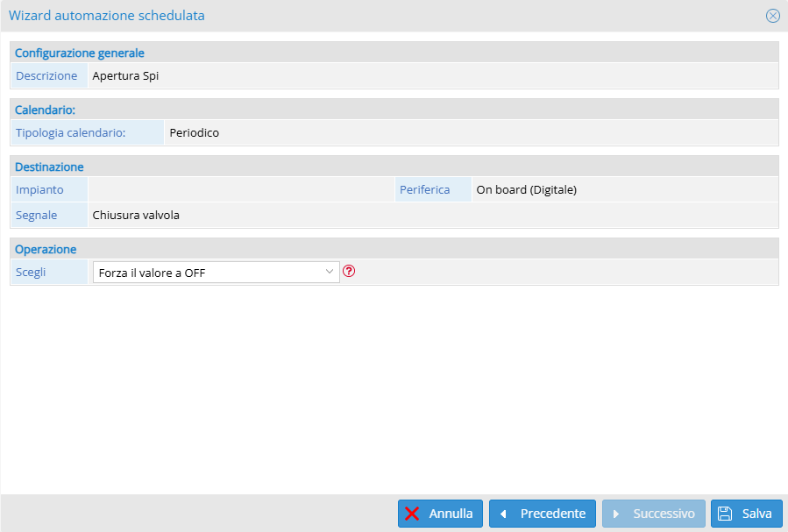This screenshot has height=532, width=788.
Task: Click the 'Apertura Spi' description value
Action: 125,76
